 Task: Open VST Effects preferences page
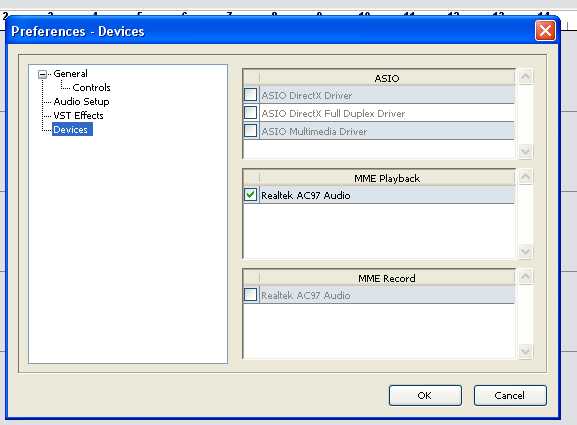(x=78, y=116)
